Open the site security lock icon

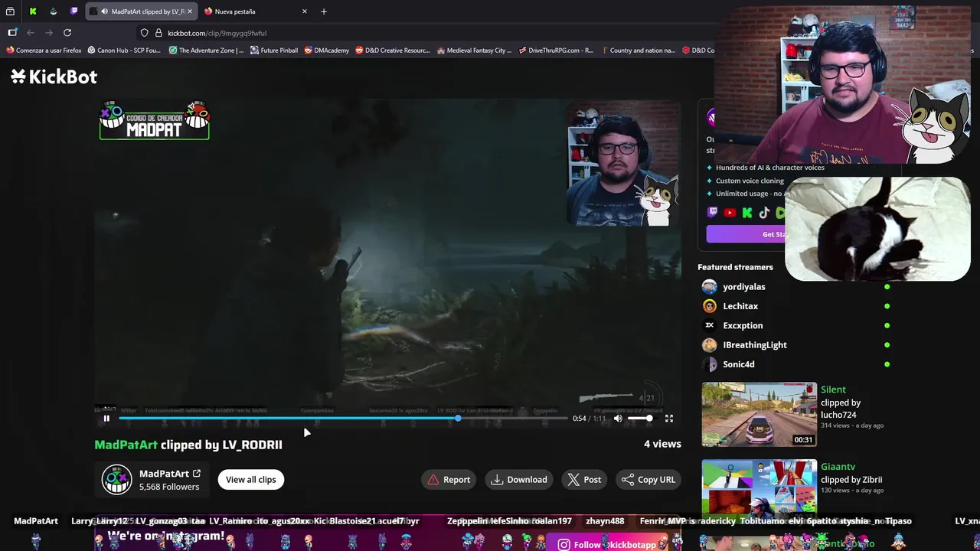(x=158, y=33)
